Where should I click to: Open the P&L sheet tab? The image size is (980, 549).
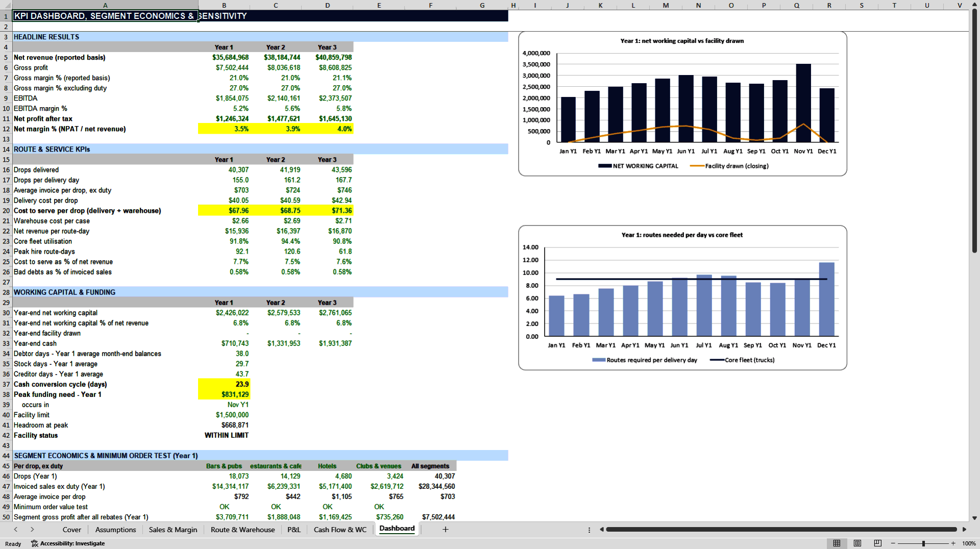(x=294, y=530)
